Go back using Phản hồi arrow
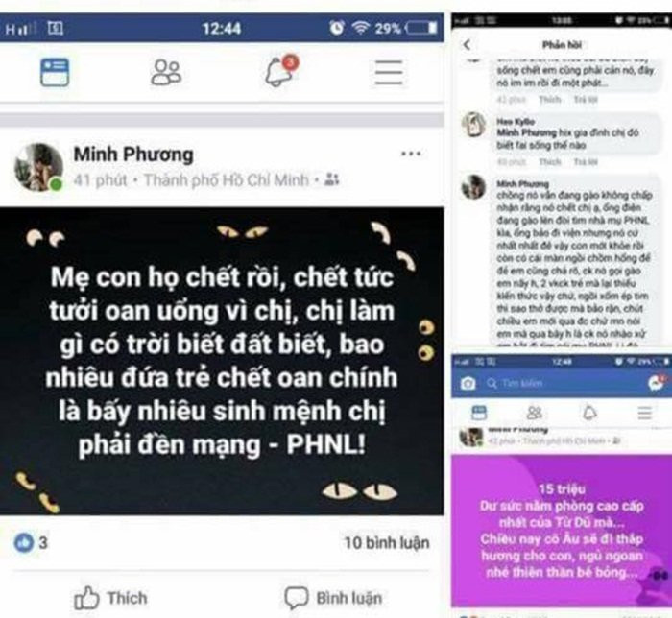Viewport: 672px width, 618px height. coord(468,44)
